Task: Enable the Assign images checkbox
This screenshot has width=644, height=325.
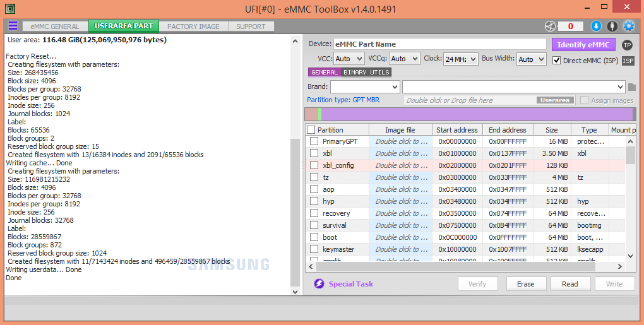Action: point(585,100)
